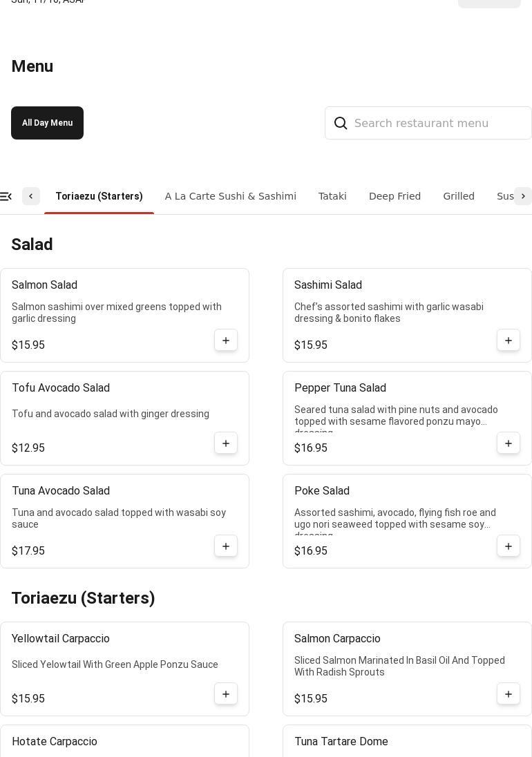Add Tuna Avocado Salad to cart
The width and height of the screenshot is (532, 757).
226,546
